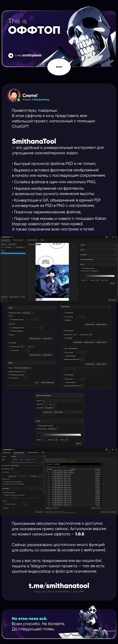Collapse the expanded Конвертация panel minus icon
118x644 pixels.
(109, 306)
